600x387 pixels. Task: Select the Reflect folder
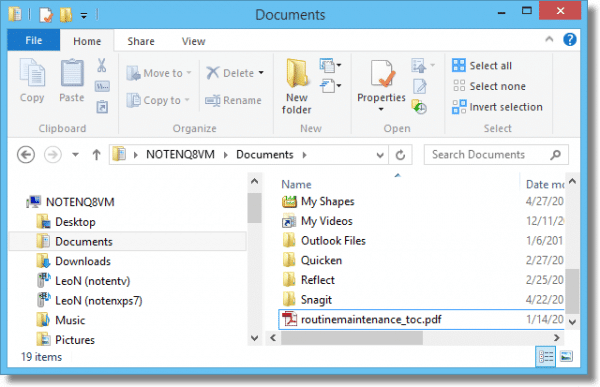point(318,280)
